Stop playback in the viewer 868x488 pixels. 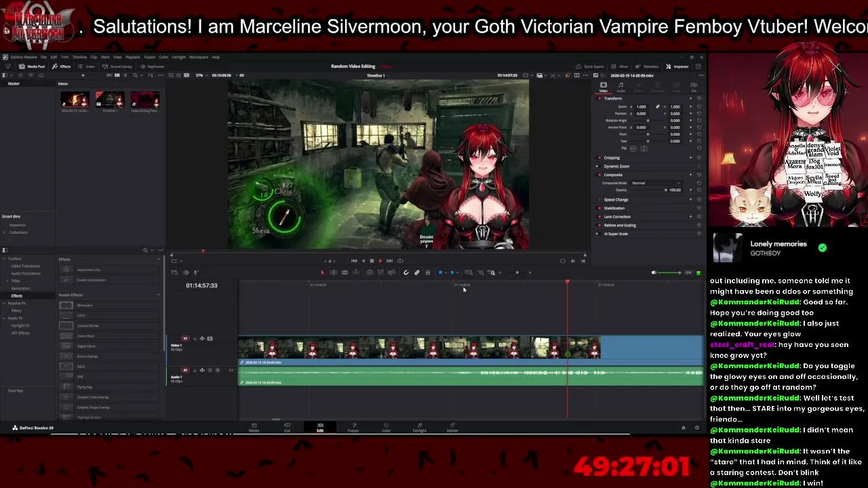coord(372,260)
